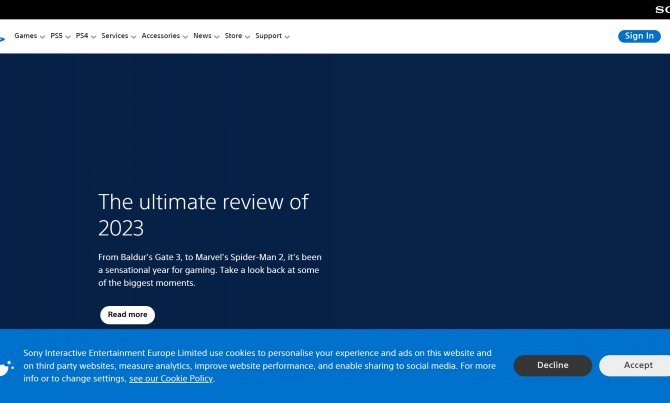Expand the chevron beside PS5
The height and width of the screenshot is (403, 670).
pyautogui.click(x=68, y=37)
